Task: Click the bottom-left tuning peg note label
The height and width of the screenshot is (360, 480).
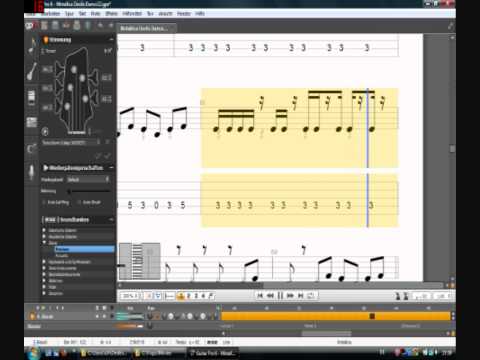Action: [47, 108]
